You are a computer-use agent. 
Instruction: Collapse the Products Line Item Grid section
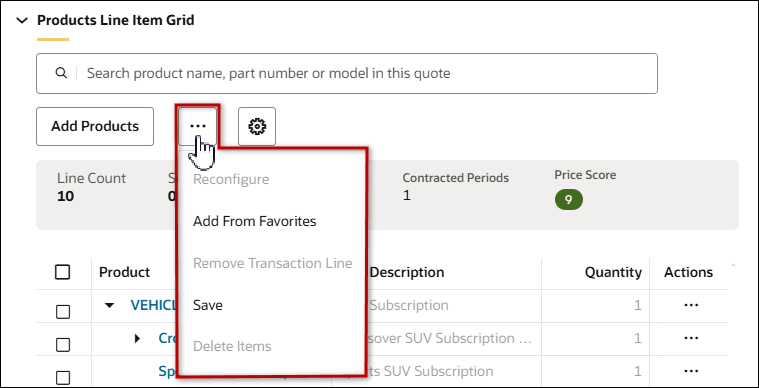click(x=22, y=20)
